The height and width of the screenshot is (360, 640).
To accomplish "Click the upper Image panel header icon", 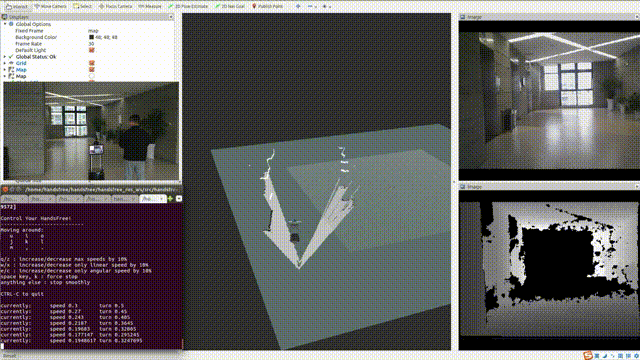I will 462,17.
